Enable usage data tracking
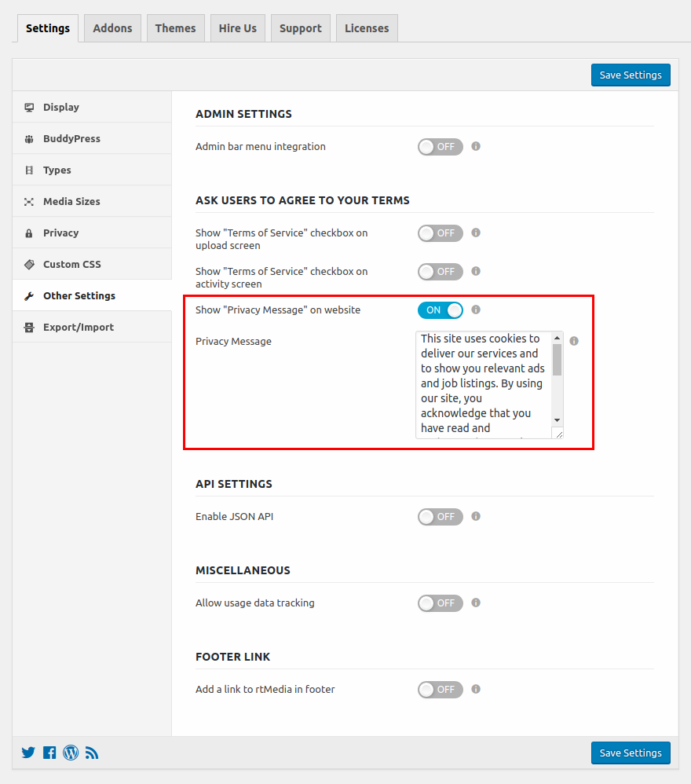 pyautogui.click(x=440, y=603)
